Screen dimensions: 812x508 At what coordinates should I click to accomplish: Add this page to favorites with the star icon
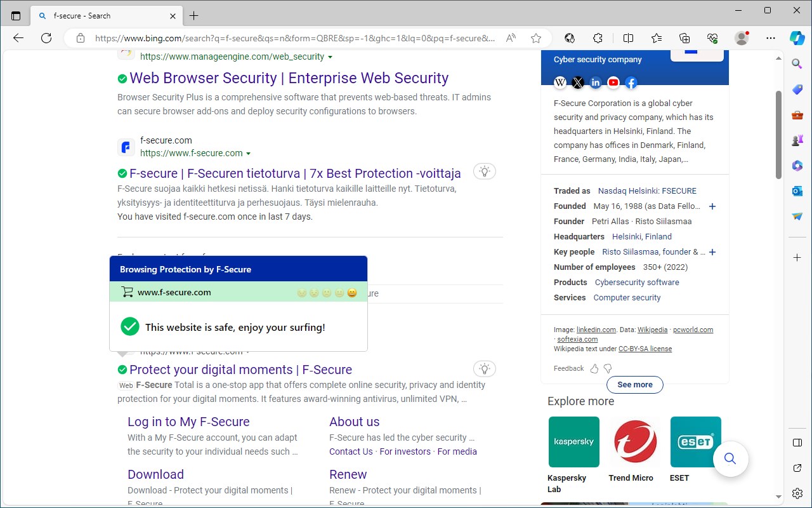click(536, 38)
